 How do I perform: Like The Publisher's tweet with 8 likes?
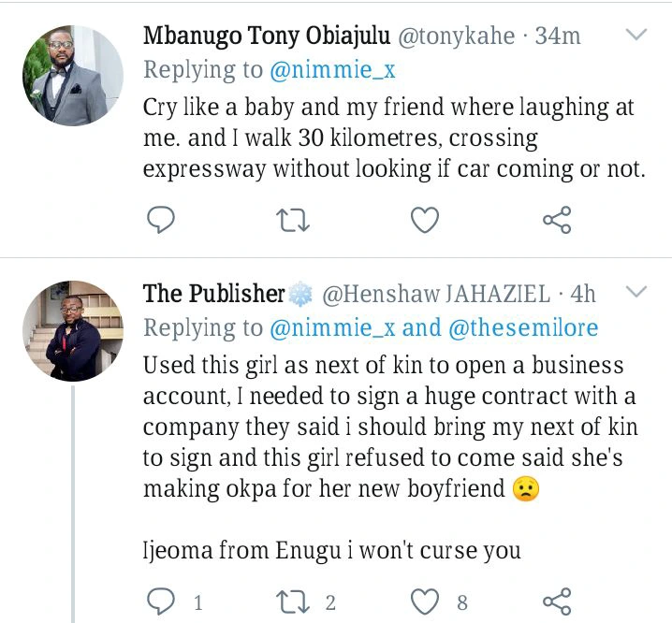point(425,601)
